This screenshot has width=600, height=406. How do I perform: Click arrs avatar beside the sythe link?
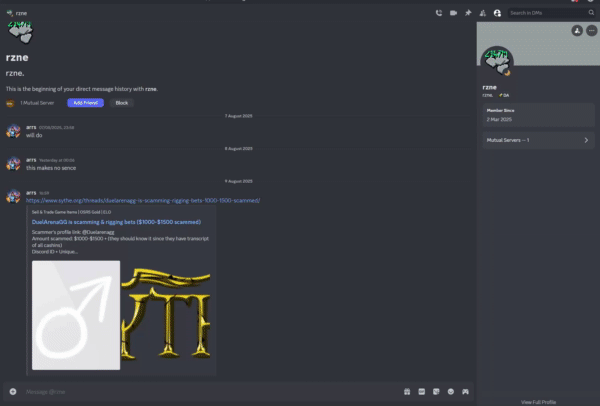13,197
